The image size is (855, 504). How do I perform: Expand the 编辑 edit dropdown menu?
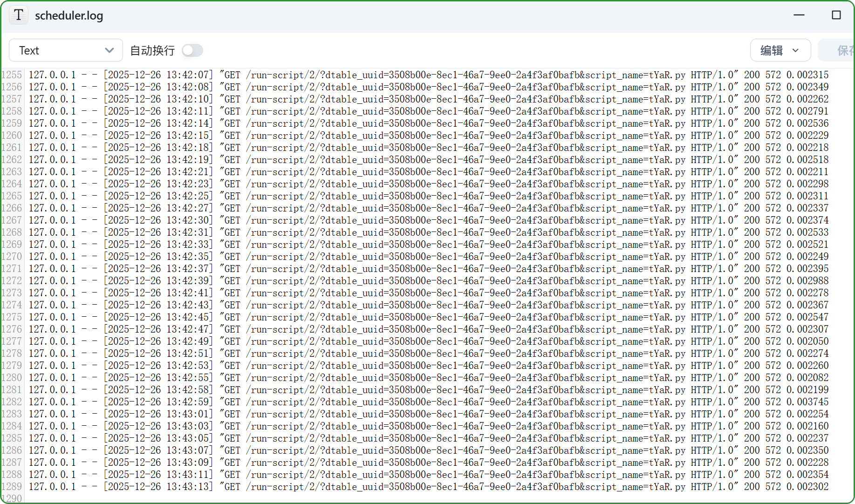(780, 50)
